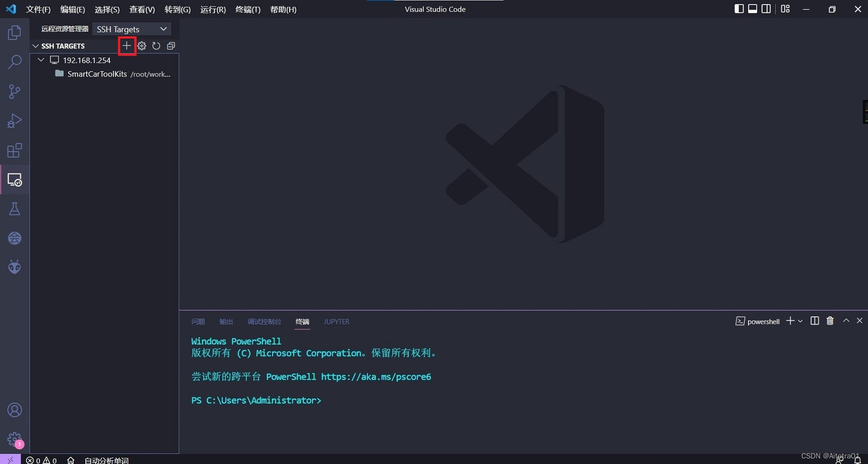
Task: Collapse the SSH TARGETS section header
Action: (x=63, y=46)
